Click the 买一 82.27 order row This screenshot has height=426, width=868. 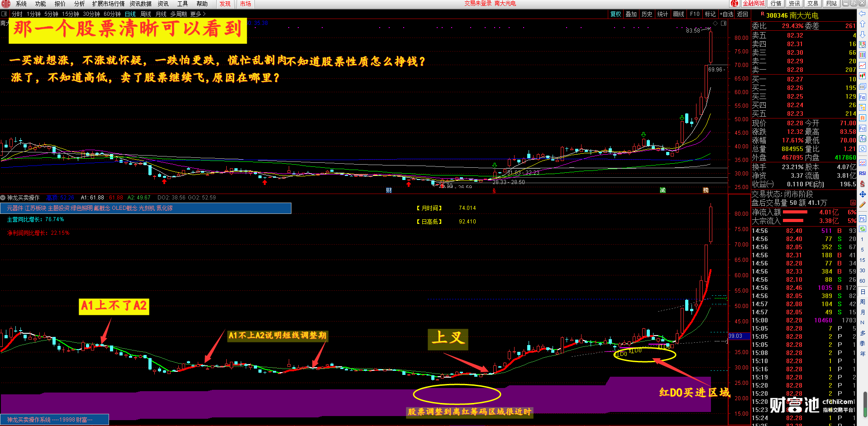(x=804, y=79)
